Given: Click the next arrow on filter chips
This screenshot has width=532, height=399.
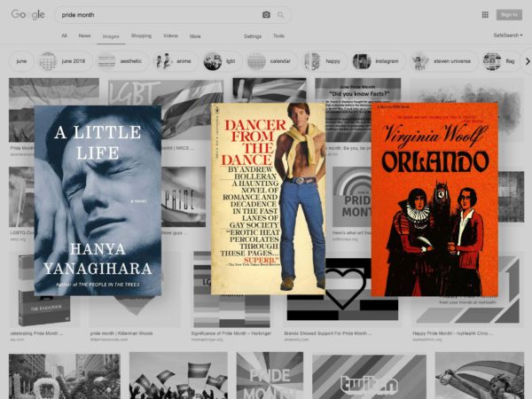Looking at the screenshot, I should pos(528,61).
